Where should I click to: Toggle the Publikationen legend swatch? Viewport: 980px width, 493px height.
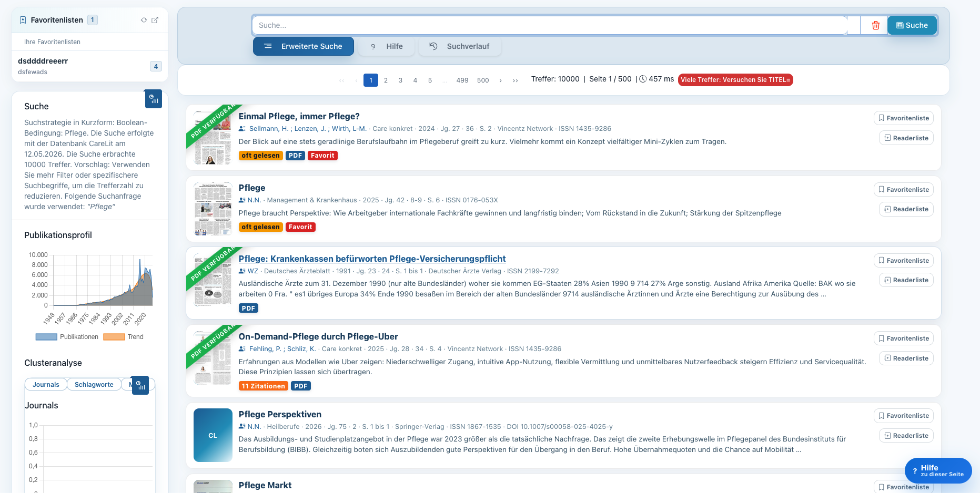46,337
